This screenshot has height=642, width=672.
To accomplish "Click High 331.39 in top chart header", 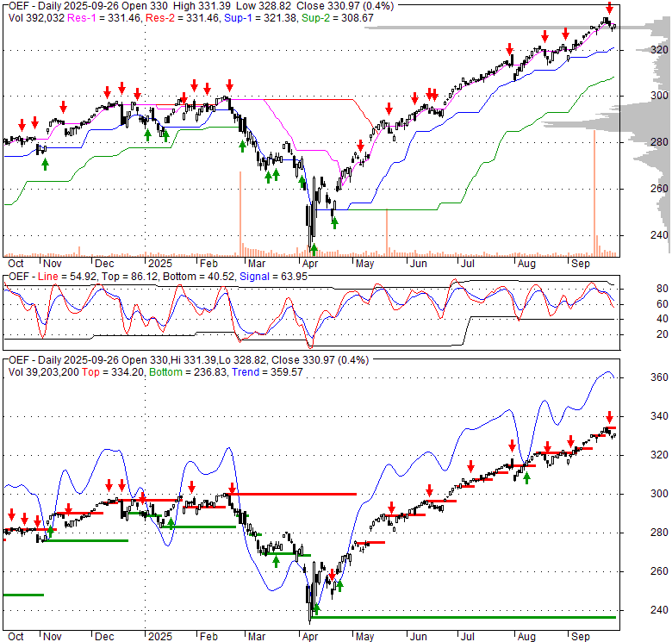I will coord(201,6).
